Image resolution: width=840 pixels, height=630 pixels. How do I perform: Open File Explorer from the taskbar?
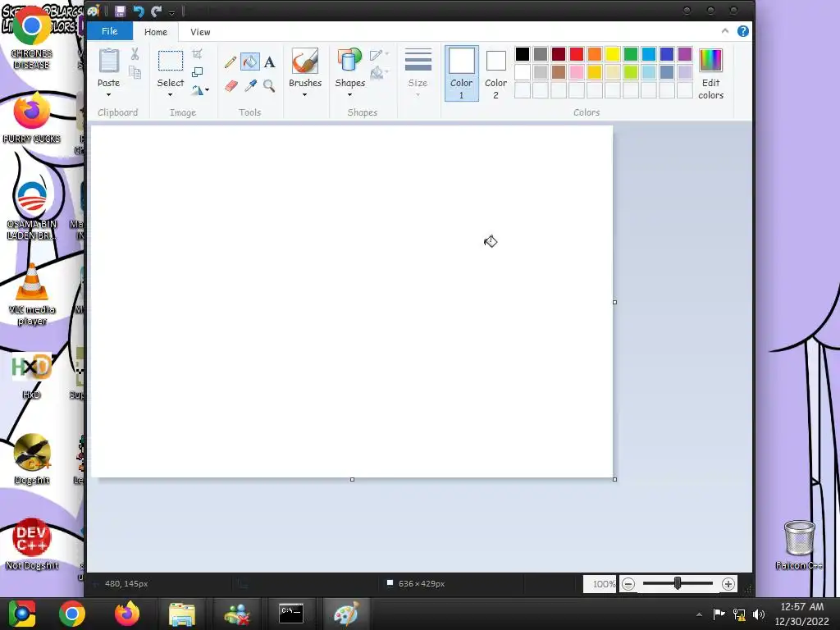pyautogui.click(x=182, y=614)
